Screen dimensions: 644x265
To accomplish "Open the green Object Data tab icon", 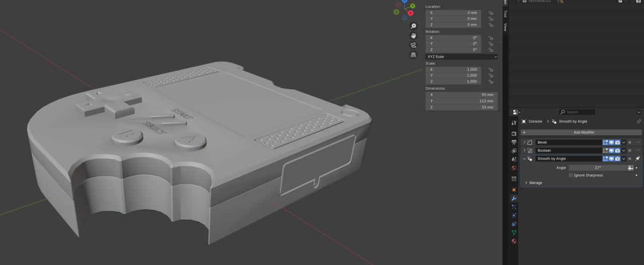I will click(x=514, y=232).
